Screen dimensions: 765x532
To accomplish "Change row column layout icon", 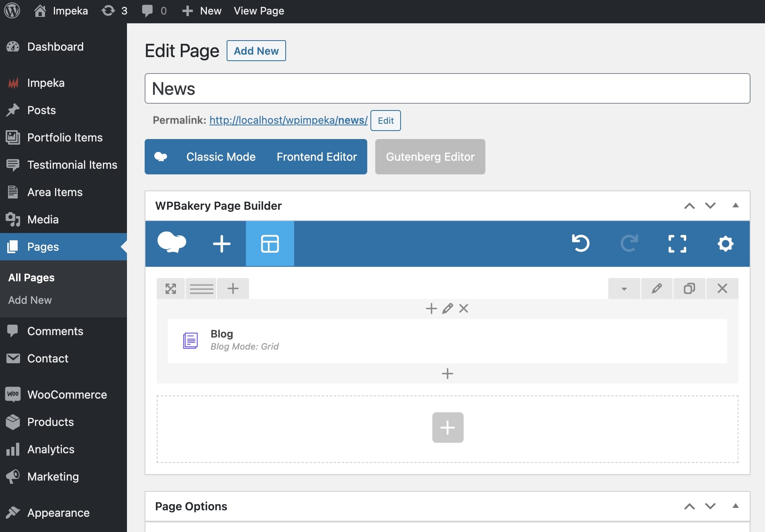I will coord(201,289).
